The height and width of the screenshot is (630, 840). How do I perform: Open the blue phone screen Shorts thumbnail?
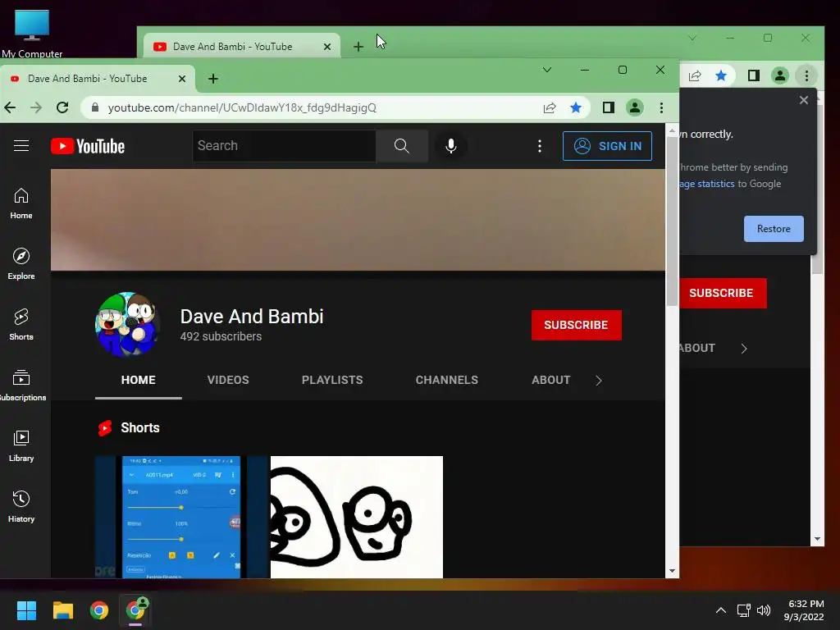coord(181,517)
